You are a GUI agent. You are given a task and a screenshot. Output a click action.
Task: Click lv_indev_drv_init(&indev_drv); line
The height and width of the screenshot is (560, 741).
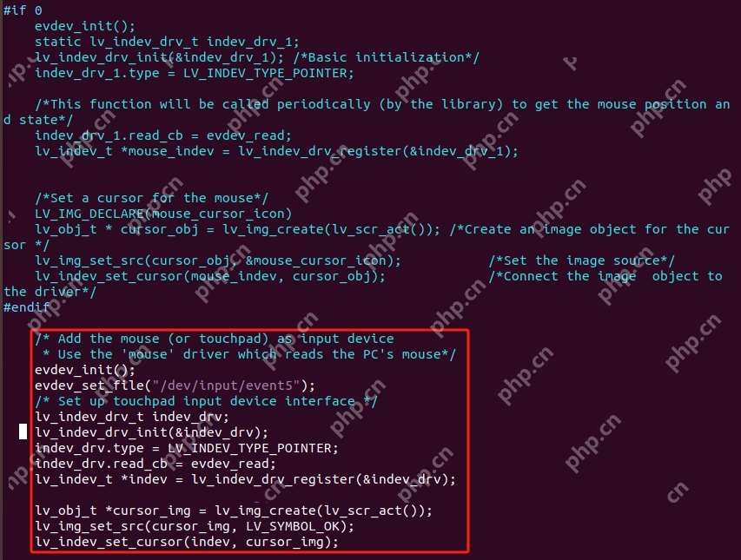151,432
